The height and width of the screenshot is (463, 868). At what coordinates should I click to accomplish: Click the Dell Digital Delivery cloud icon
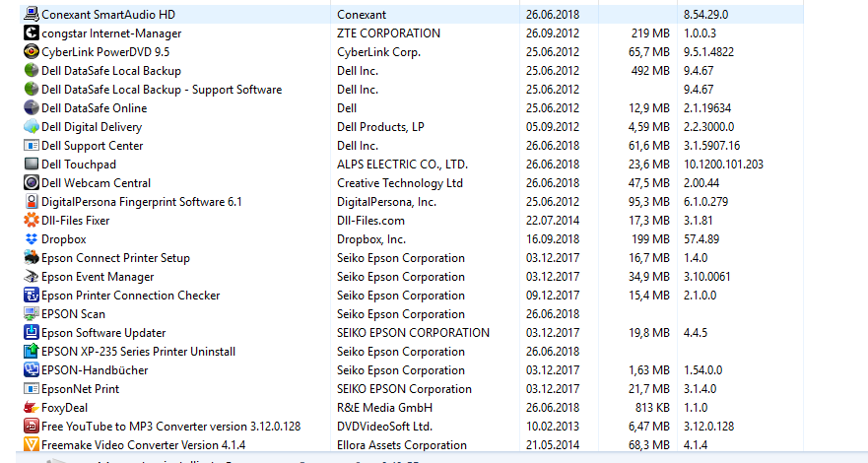tap(32, 127)
